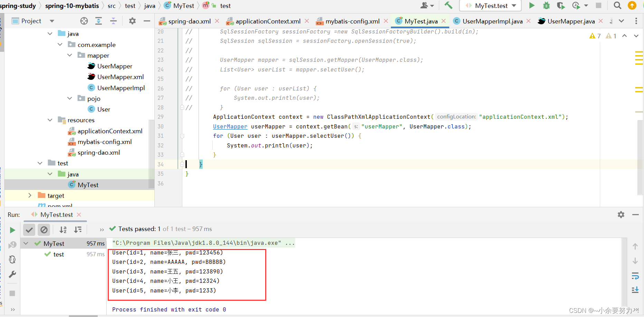Toggle auto-test rerun icon

tap(12, 259)
